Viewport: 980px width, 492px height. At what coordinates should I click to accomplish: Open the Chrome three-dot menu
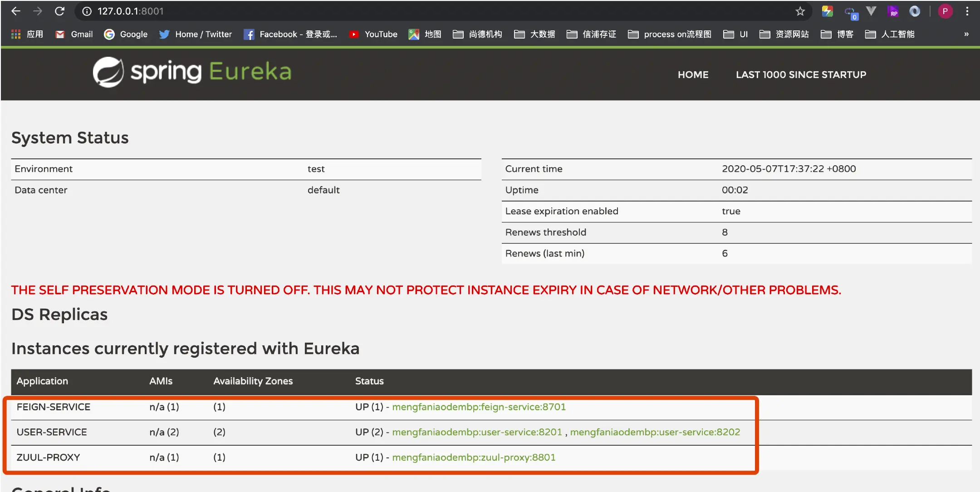(967, 11)
